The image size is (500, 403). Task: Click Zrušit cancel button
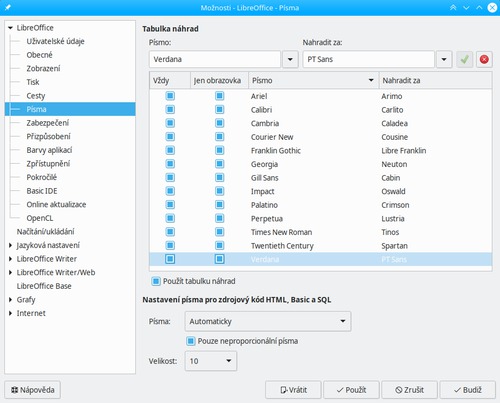click(x=409, y=390)
